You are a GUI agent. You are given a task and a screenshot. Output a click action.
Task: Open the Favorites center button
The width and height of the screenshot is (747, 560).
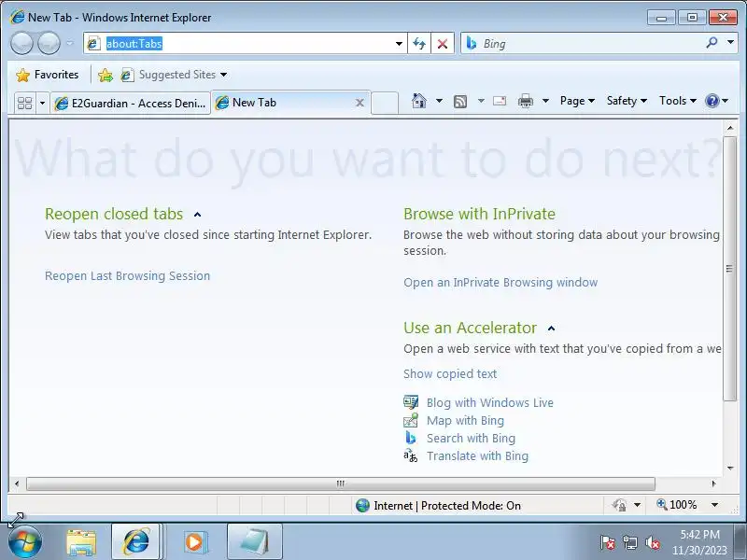coord(47,75)
